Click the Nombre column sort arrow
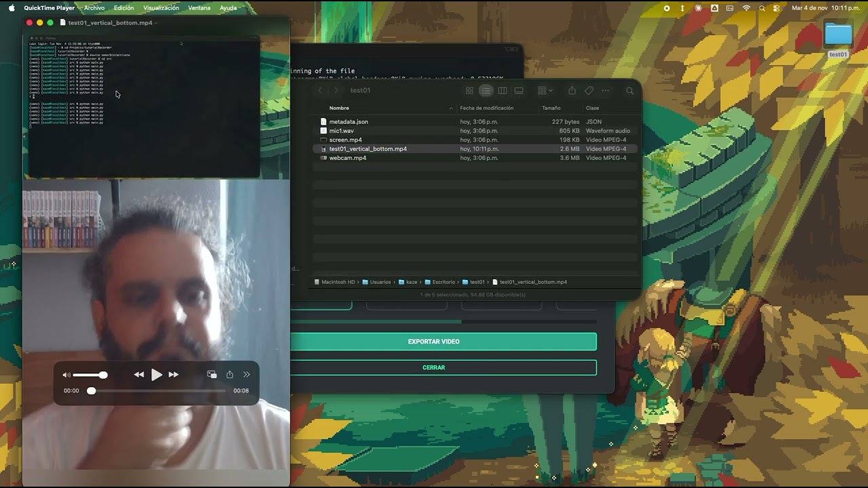The height and width of the screenshot is (488, 868). 451,108
